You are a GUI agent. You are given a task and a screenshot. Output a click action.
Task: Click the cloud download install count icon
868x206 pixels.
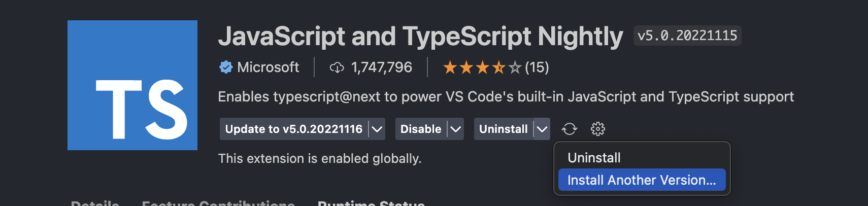(337, 67)
